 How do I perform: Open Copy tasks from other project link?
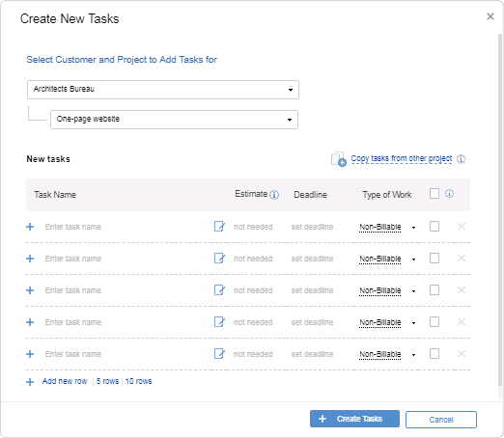(x=402, y=158)
